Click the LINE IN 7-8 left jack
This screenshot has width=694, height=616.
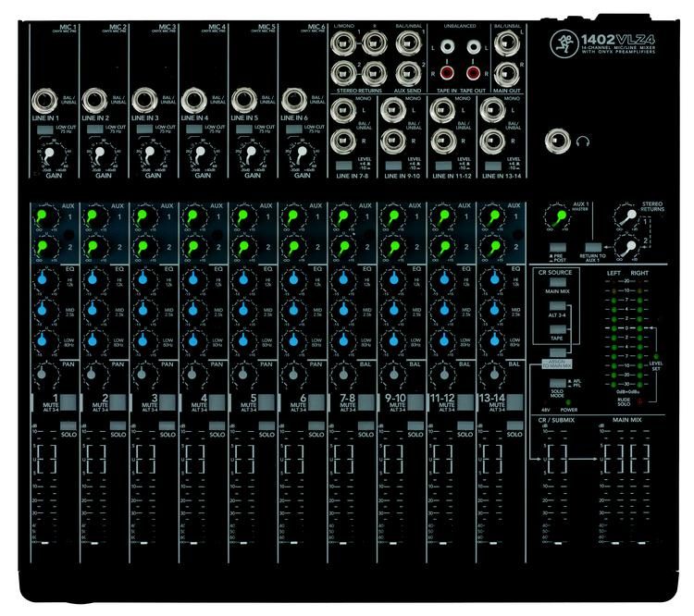343,110
